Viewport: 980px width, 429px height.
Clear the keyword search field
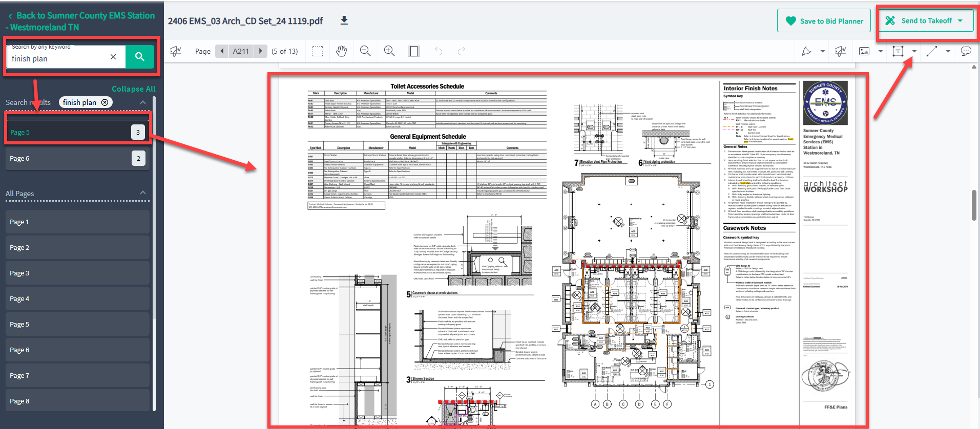pos(113,57)
